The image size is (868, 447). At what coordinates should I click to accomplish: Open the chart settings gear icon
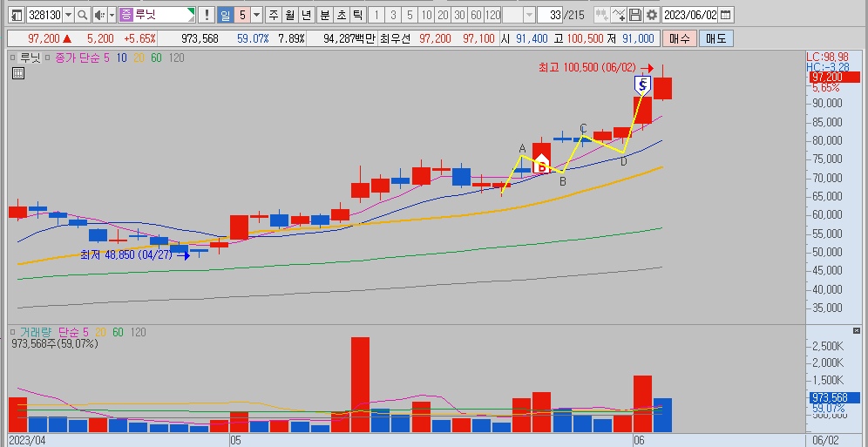(x=653, y=15)
